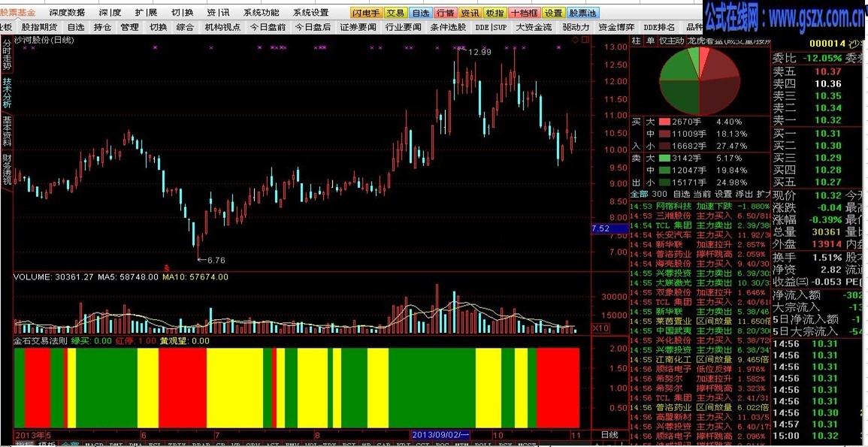
Task: Open the 系统功能 menu
Action: click(x=262, y=12)
